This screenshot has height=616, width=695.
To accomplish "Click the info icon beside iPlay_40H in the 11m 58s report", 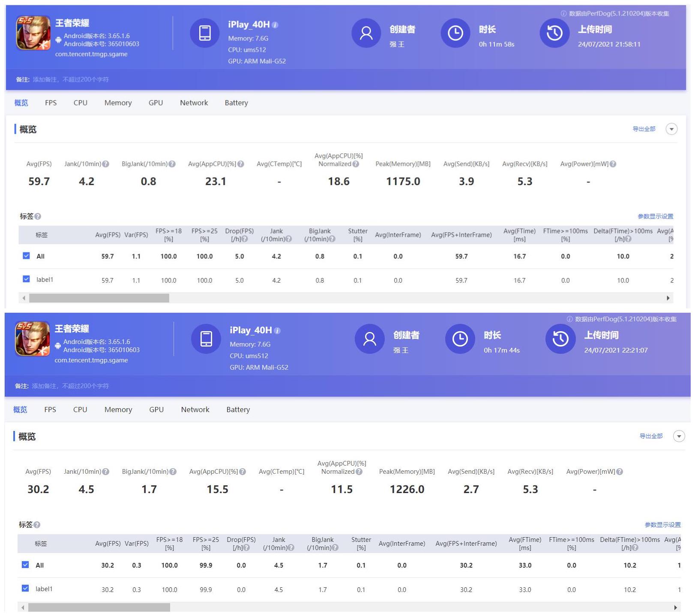I will click(x=275, y=25).
